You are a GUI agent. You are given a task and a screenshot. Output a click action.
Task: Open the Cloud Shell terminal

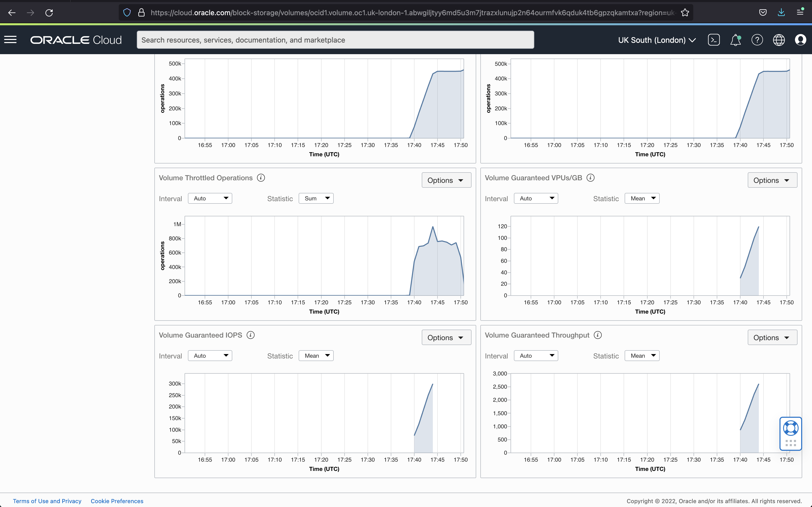(713, 39)
